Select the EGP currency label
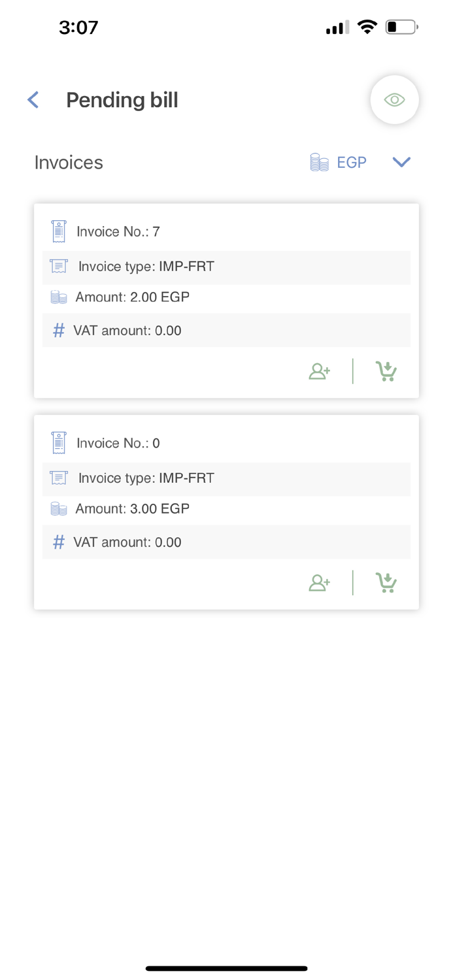Screen dimensions: 453x980 pos(352,163)
